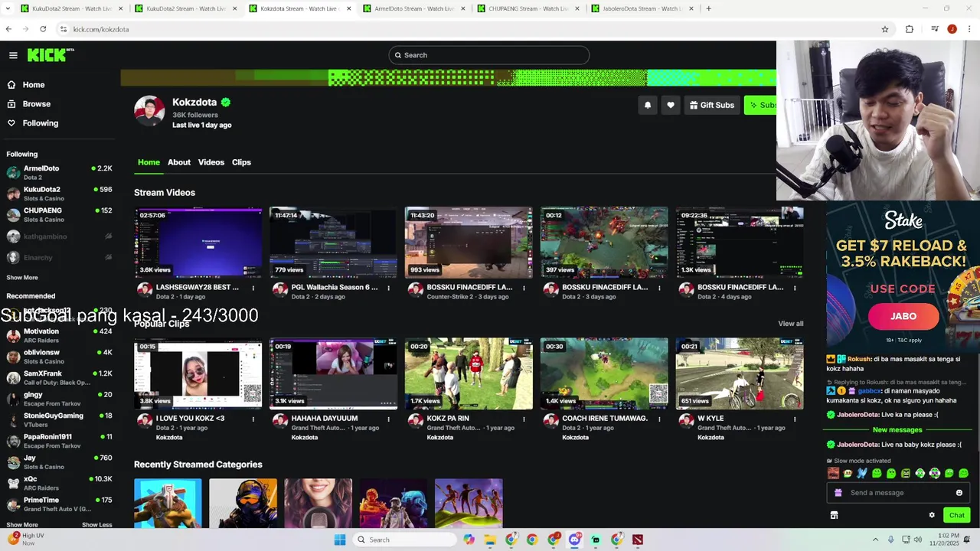Click the angry green emote in chat
This screenshot has width=980, height=551.
(906, 474)
